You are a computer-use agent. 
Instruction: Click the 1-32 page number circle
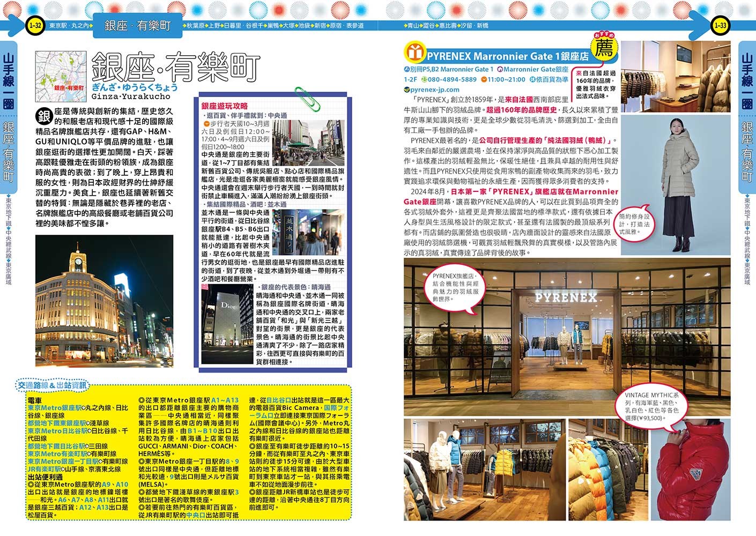(35, 25)
